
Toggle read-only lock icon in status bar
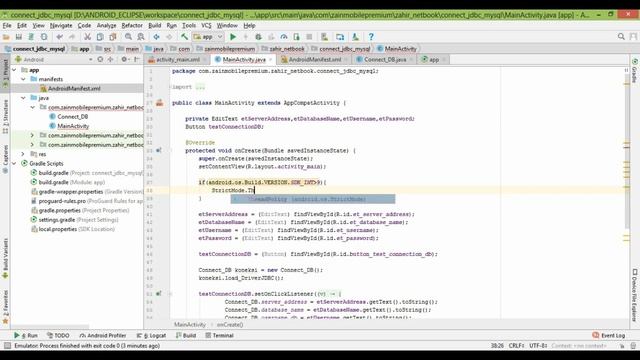tap(622, 346)
